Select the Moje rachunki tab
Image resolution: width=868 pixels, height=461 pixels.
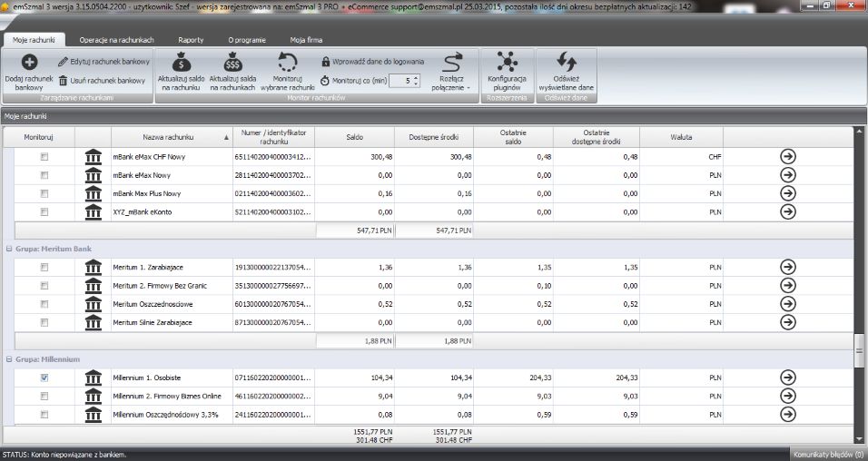coord(34,40)
